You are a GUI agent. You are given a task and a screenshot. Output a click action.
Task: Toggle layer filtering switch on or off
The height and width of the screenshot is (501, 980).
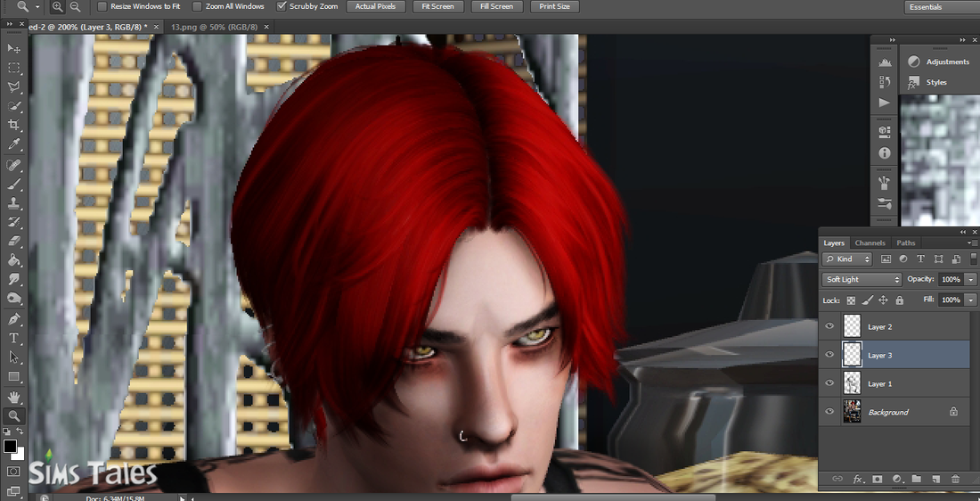point(974,259)
